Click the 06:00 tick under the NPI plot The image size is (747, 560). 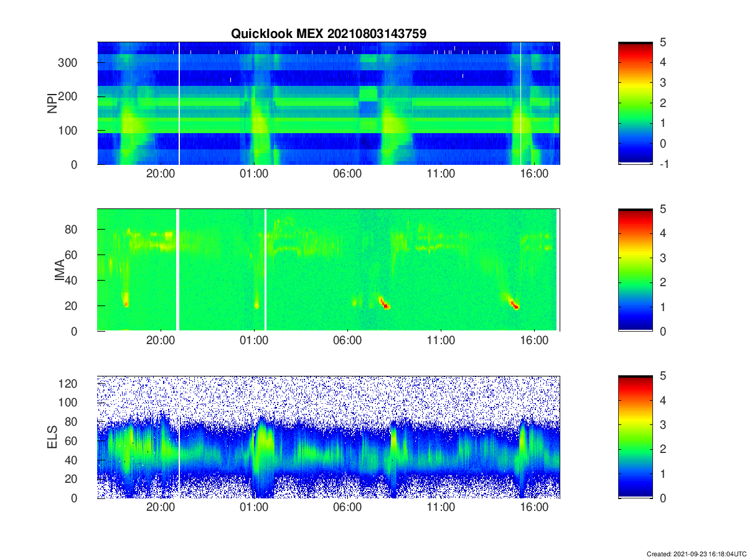coord(347,174)
